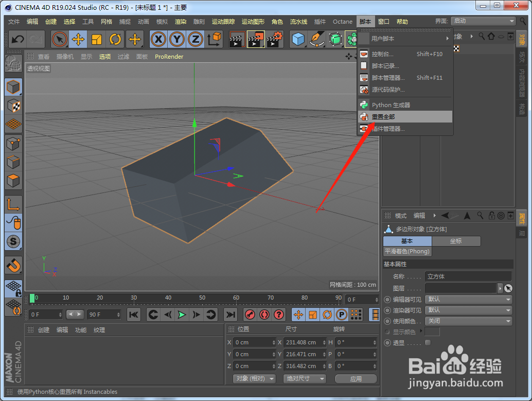The height and width of the screenshot is (401, 532).
Task: Go to start of animation
Action: (134, 315)
